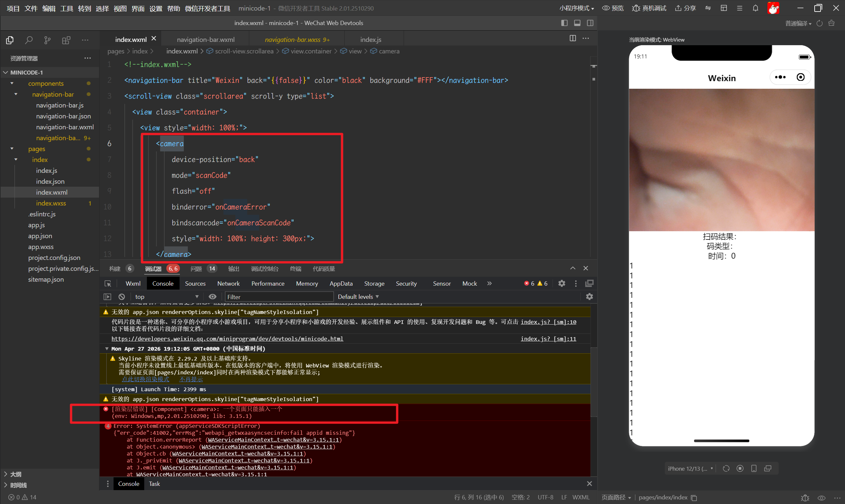
Task: Toggle the console sidebar panel
Action: [107, 297]
